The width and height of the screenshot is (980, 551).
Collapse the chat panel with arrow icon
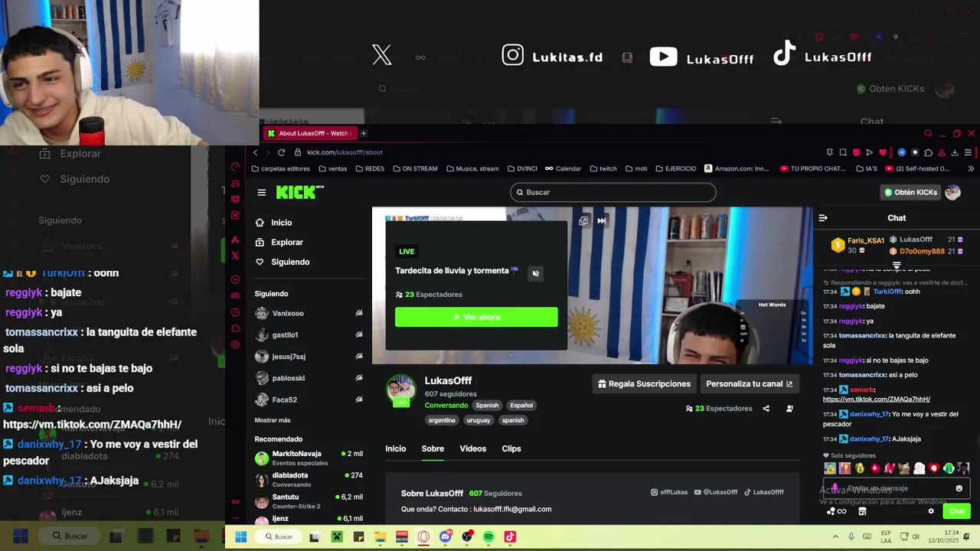823,218
